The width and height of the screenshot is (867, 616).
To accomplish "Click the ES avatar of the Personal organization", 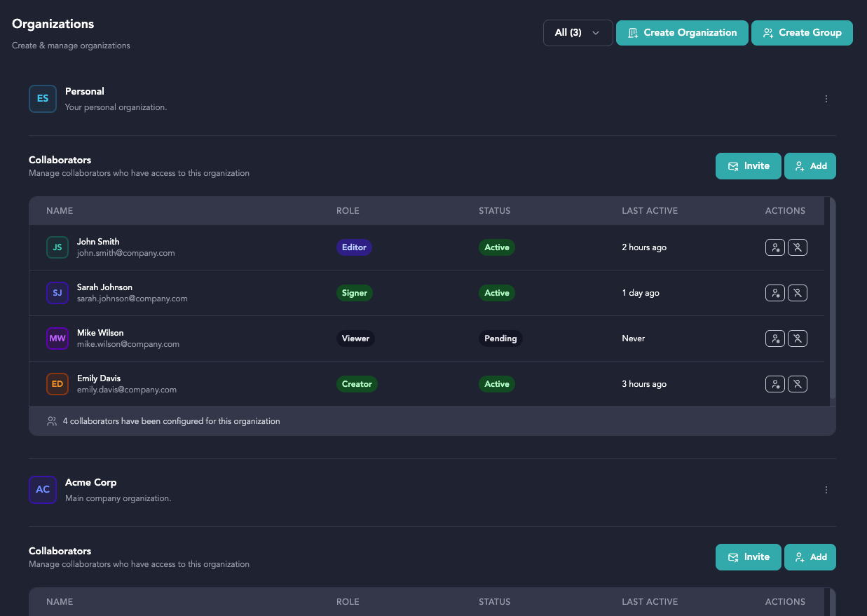I will [43, 99].
